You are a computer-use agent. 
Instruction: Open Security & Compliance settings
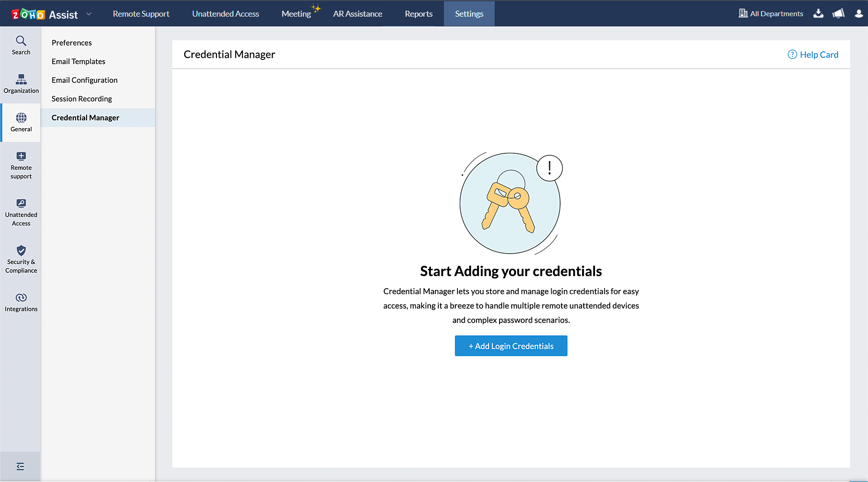[21, 260]
